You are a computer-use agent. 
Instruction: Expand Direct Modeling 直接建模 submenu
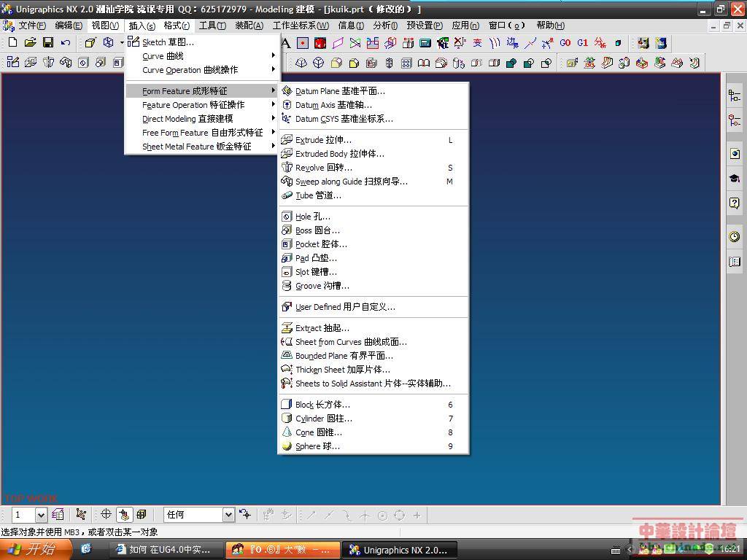203,119
